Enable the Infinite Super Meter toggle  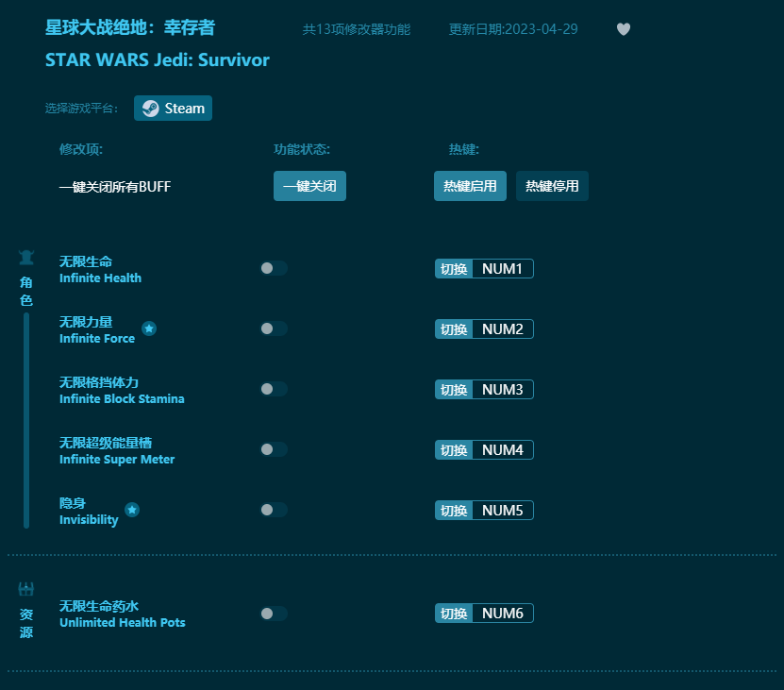click(274, 449)
